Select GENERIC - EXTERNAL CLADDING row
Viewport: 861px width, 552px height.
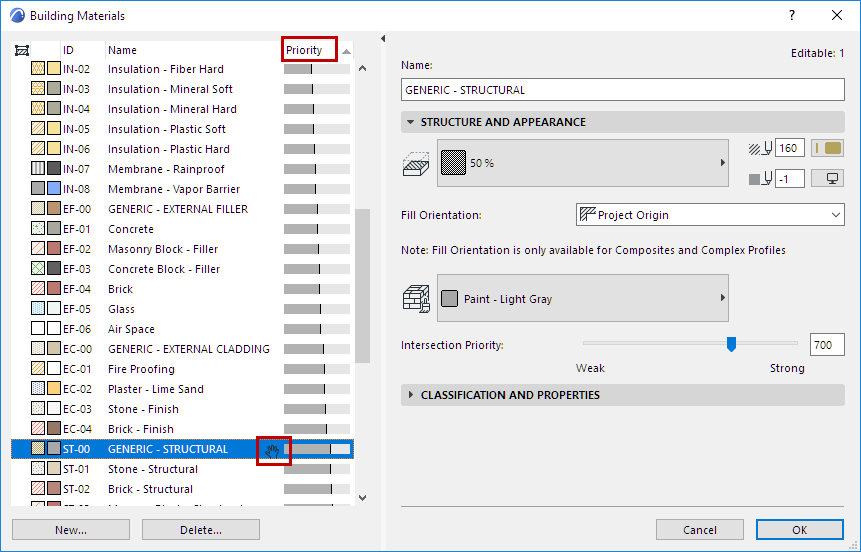(182, 349)
